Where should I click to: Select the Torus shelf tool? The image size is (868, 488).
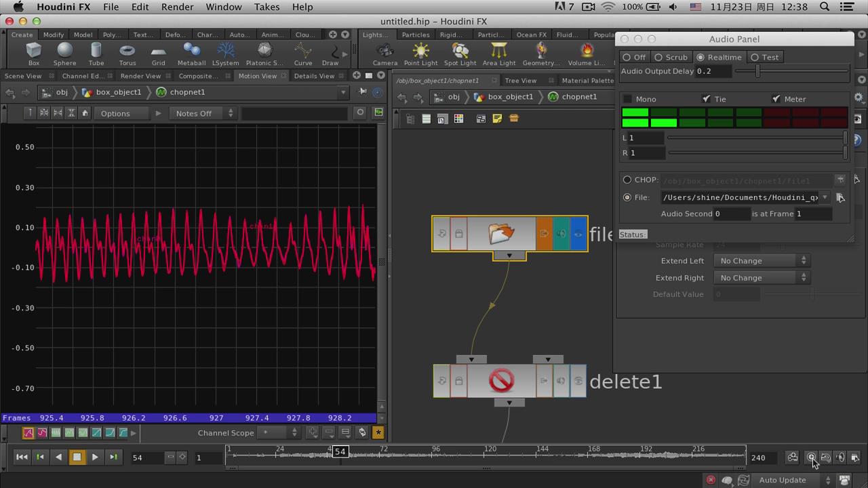point(127,54)
